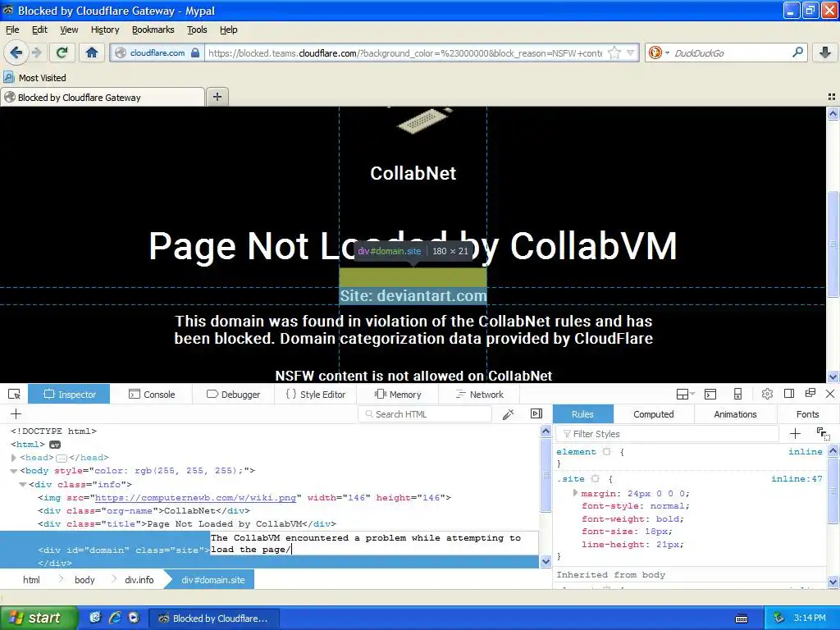Open the developer tools settings gear
The image size is (840, 630).
767,395
